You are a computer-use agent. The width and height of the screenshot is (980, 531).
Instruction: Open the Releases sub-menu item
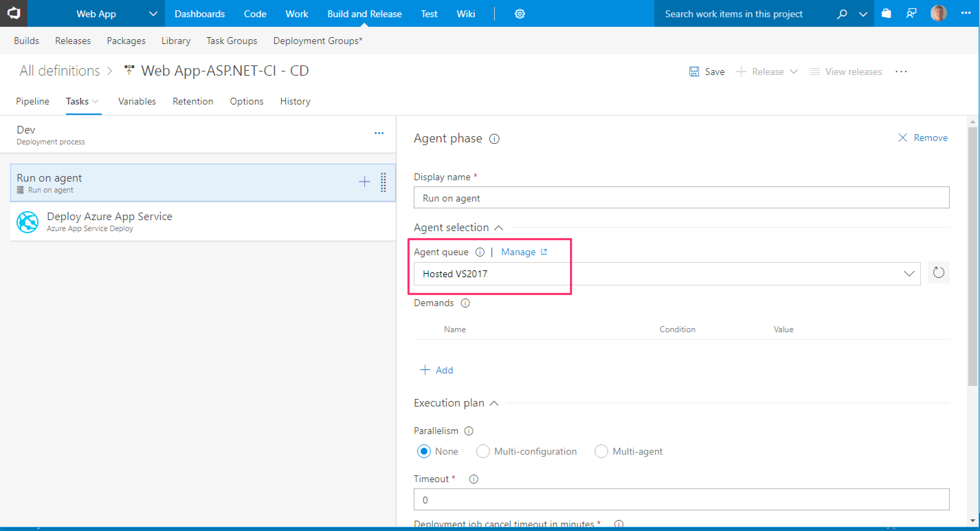click(x=73, y=41)
